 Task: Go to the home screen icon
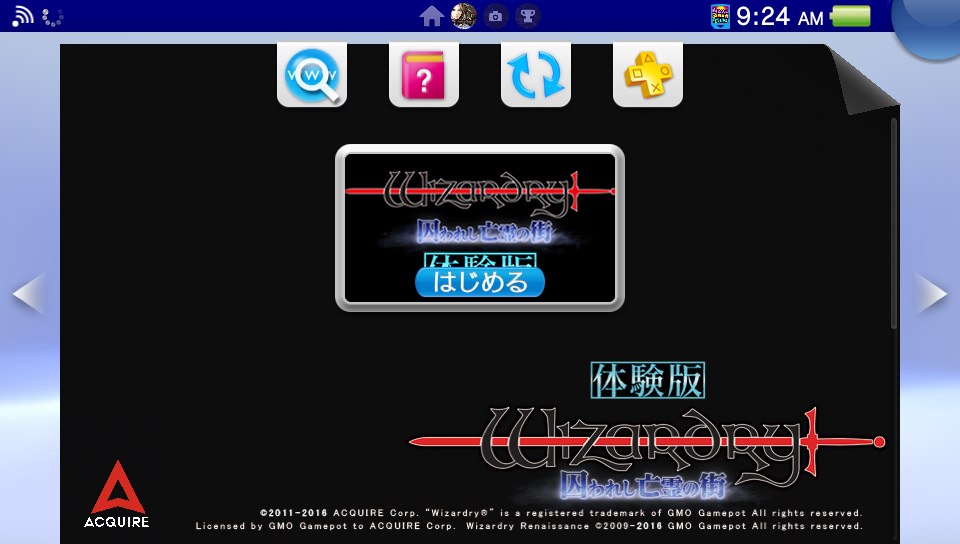coord(432,17)
